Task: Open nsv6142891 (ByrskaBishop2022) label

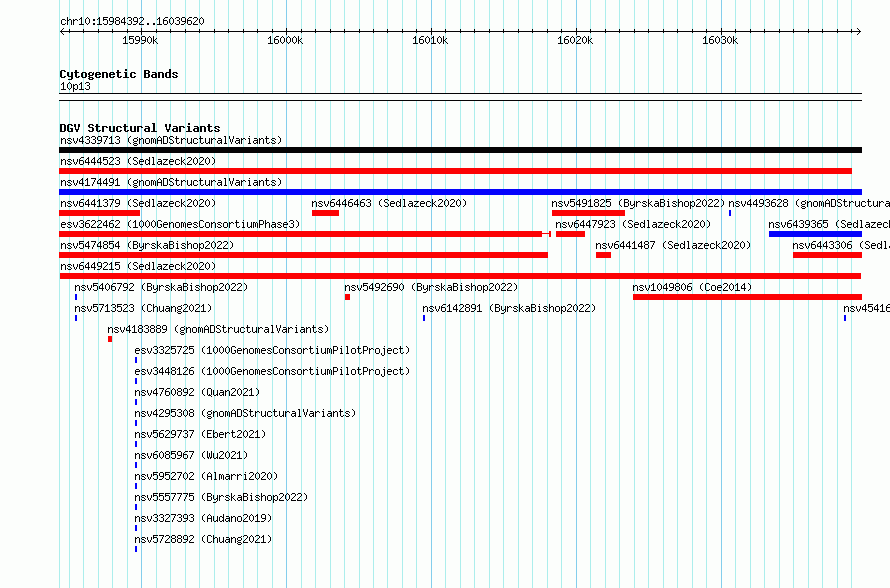Action: tap(509, 308)
